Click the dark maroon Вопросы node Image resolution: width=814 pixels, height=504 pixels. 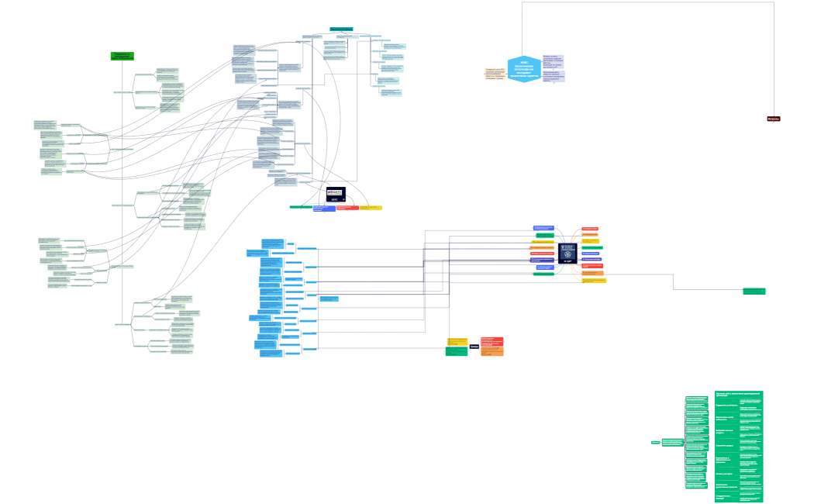(x=773, y=119)
